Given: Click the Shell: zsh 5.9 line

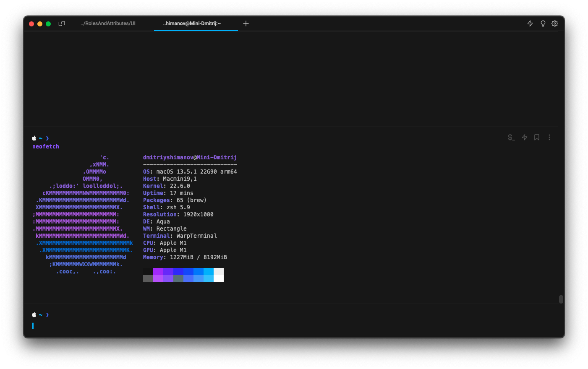Looking at the screenshot, I should pyautogui.click(x=167, y=207).
